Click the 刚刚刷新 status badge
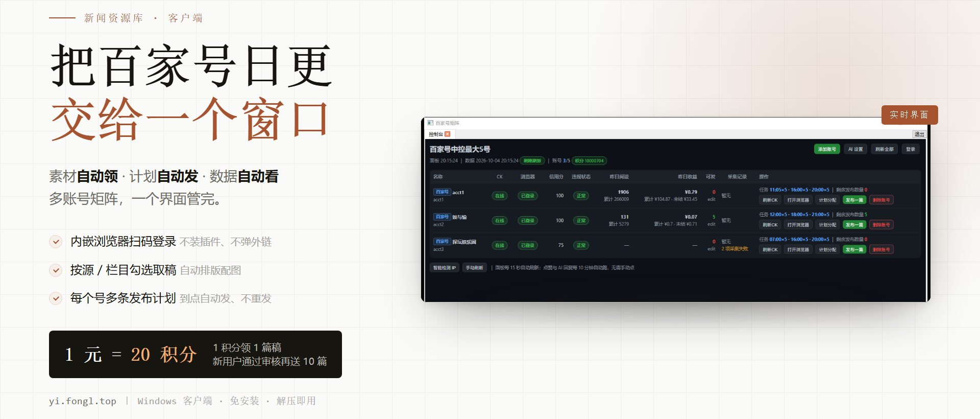The image size is (980, 419). (532, 161)
